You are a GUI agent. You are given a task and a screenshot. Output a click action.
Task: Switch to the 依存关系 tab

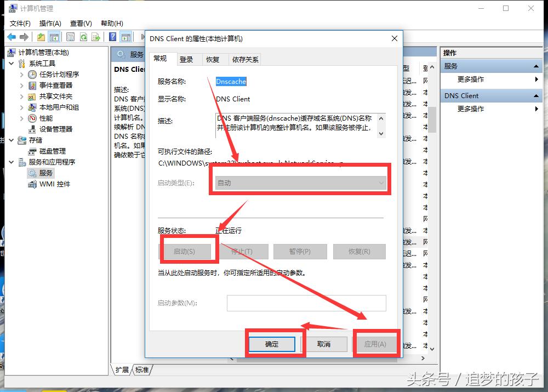[x=245, y=59]
